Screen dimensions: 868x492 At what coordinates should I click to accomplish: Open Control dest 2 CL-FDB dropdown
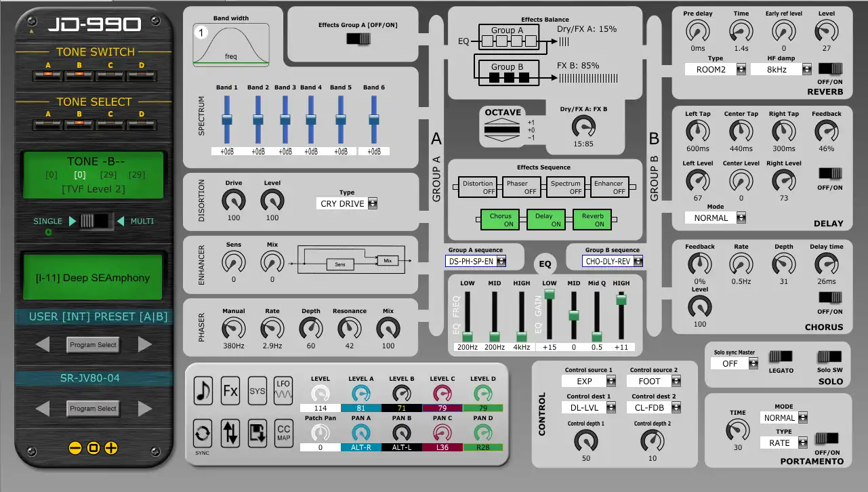(x=653, y=407)
